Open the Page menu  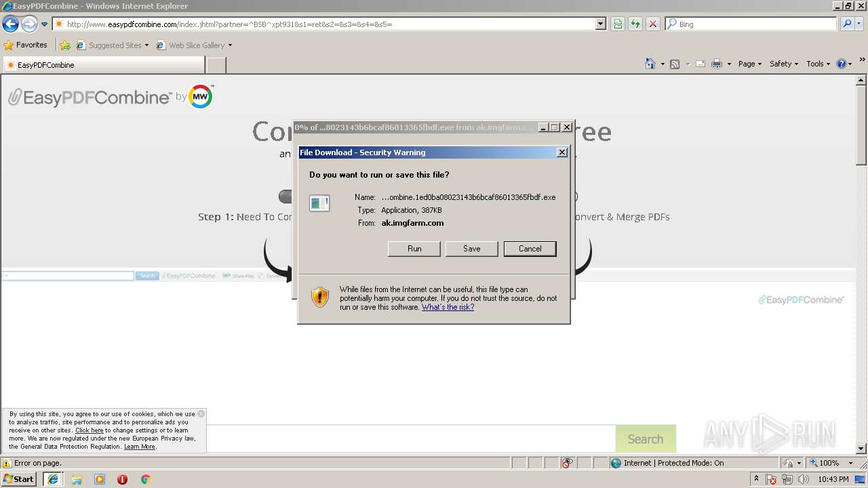pyautogui.click(x=750, y=64)
